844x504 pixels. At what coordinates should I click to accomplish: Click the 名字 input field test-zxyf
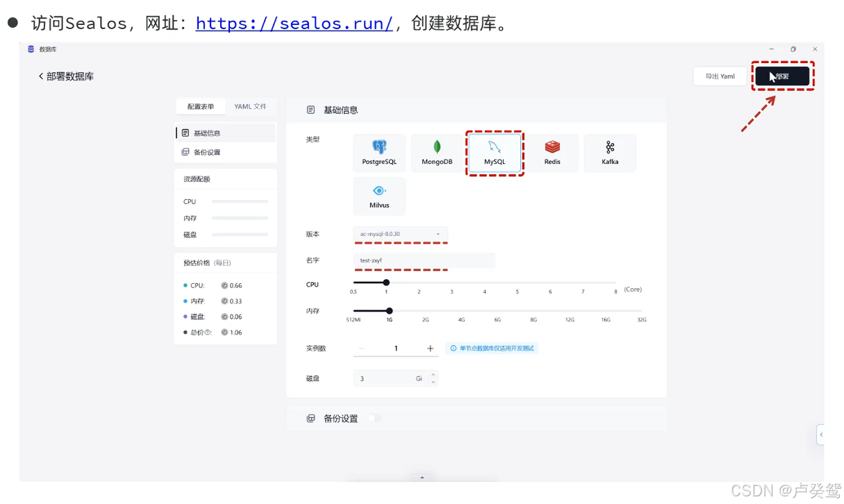(x=424, y=260)
